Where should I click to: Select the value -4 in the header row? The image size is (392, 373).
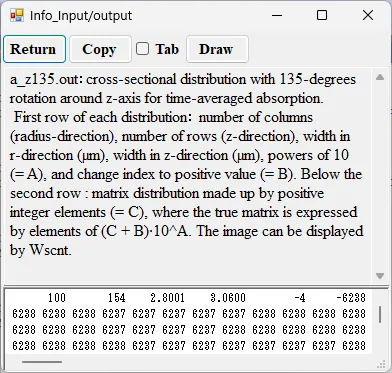pyautogui.click(x=300, y=298)
